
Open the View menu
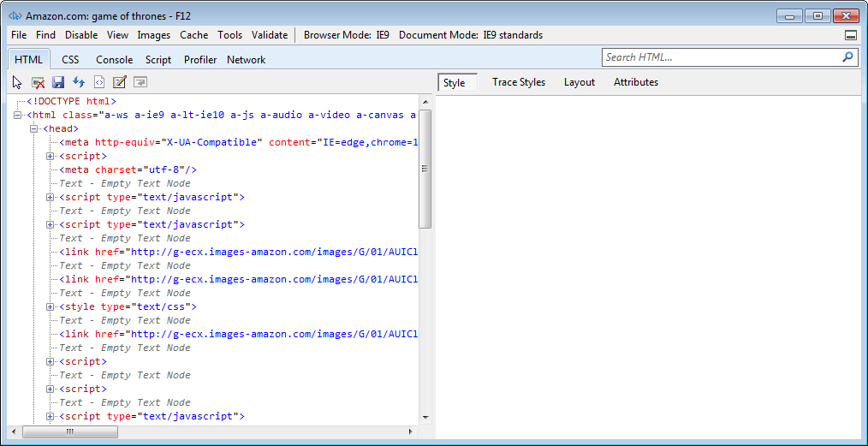118,35
